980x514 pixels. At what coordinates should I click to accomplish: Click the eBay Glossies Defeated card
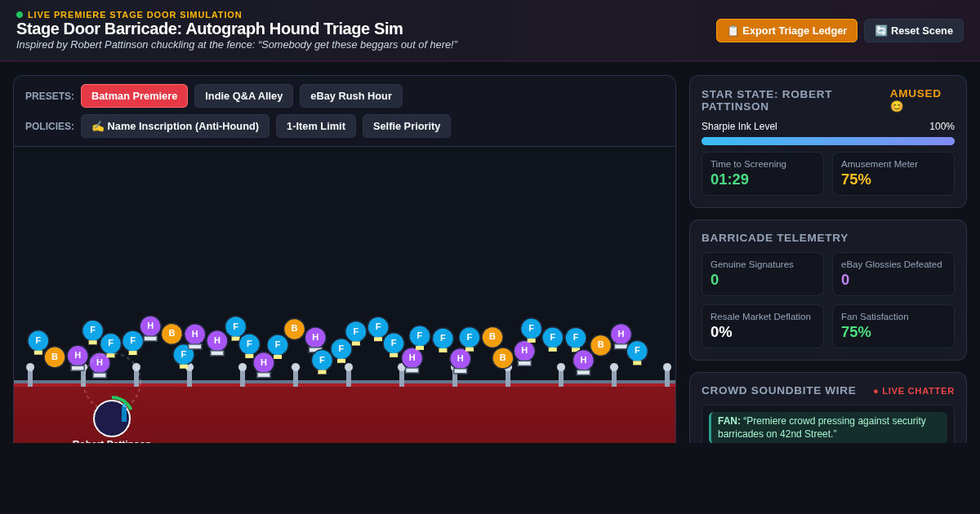(x=893, y=274)
